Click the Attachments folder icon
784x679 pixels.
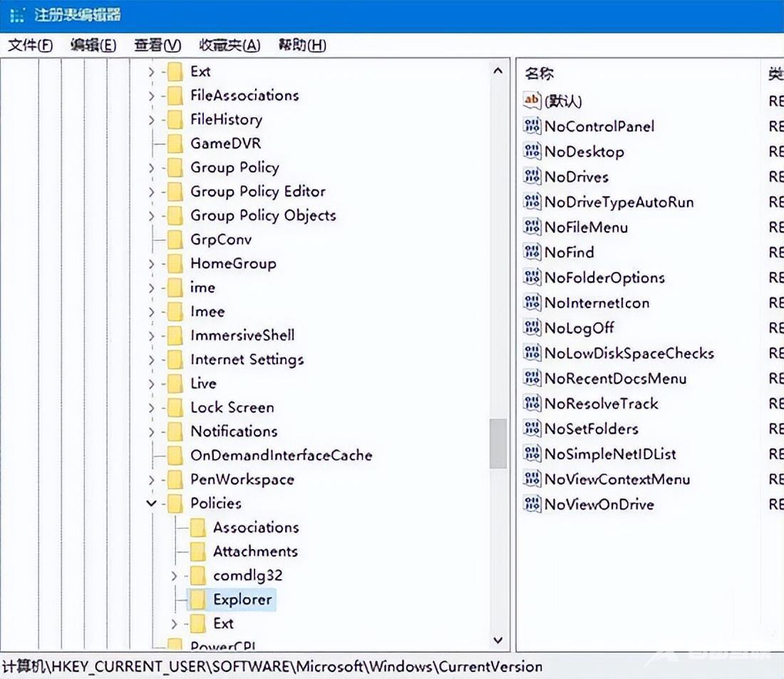tap(197, 551)
